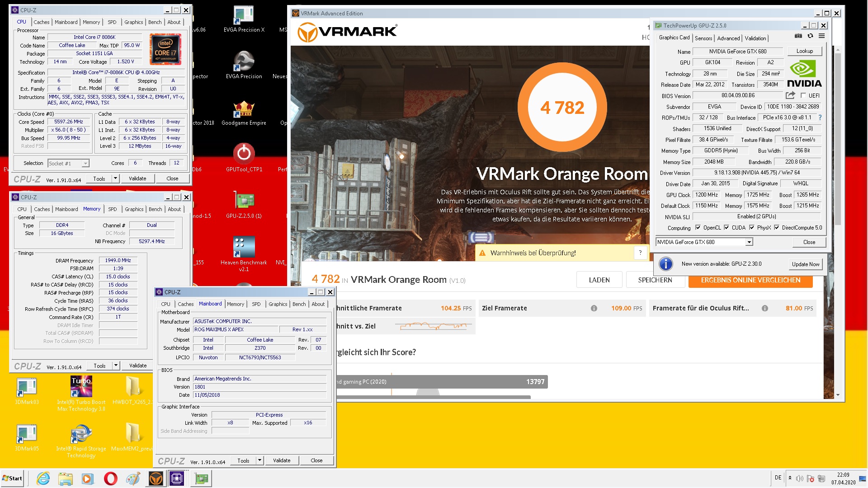Click the Lookup button in GPU-Z
Viewport: 868px width, 488px height.
coord(805,51)
